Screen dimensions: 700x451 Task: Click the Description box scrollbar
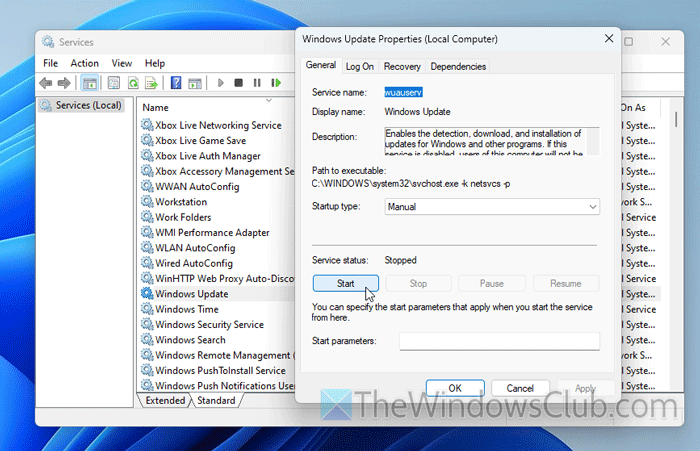593,141
